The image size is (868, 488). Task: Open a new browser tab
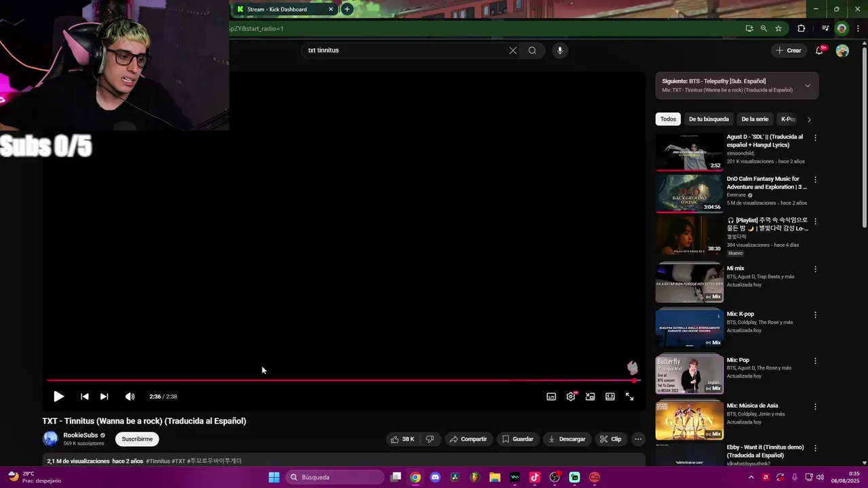347,9
